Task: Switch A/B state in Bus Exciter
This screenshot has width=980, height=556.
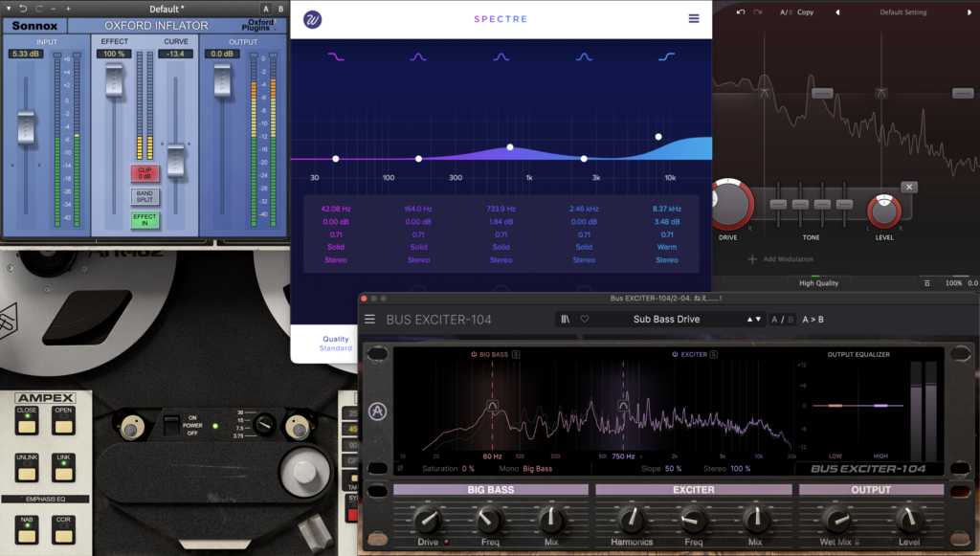Action: 782,320
